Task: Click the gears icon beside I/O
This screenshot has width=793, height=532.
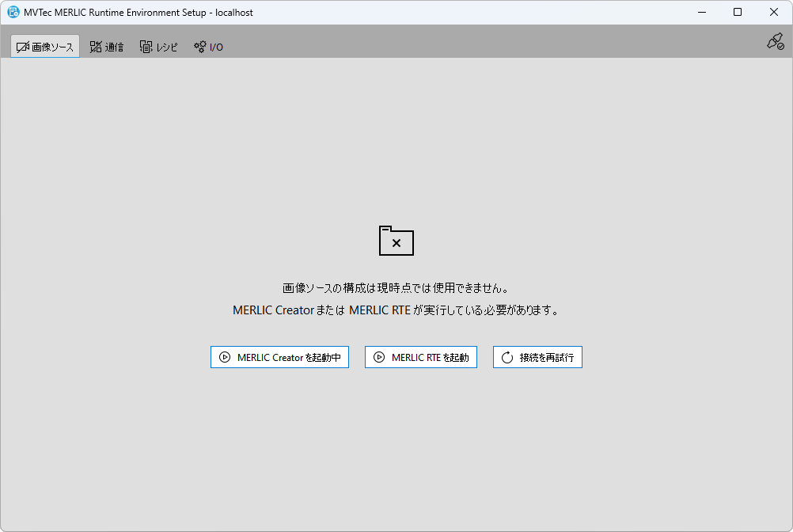Action: pos(200,47)
